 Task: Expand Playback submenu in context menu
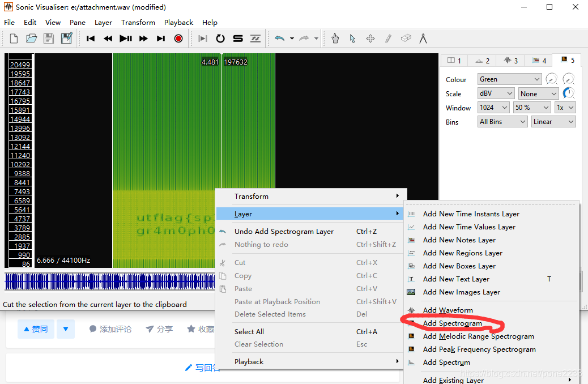pos(311,361)
